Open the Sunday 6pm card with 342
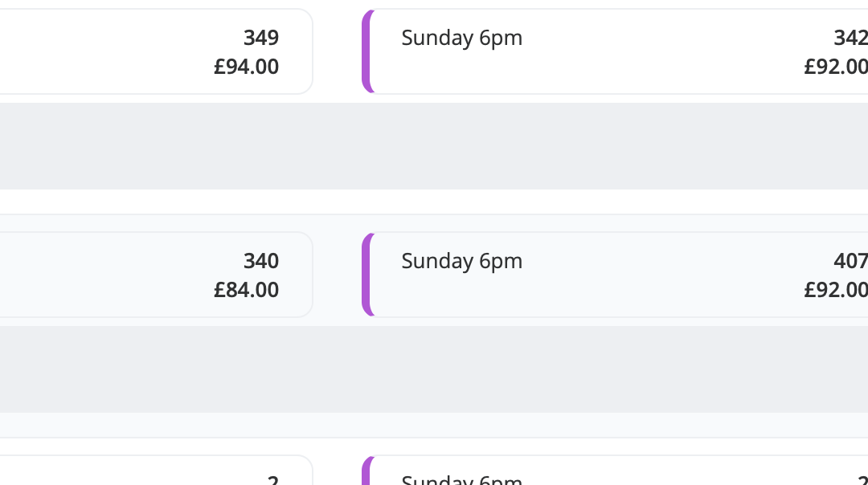 (x=615, y=51)
